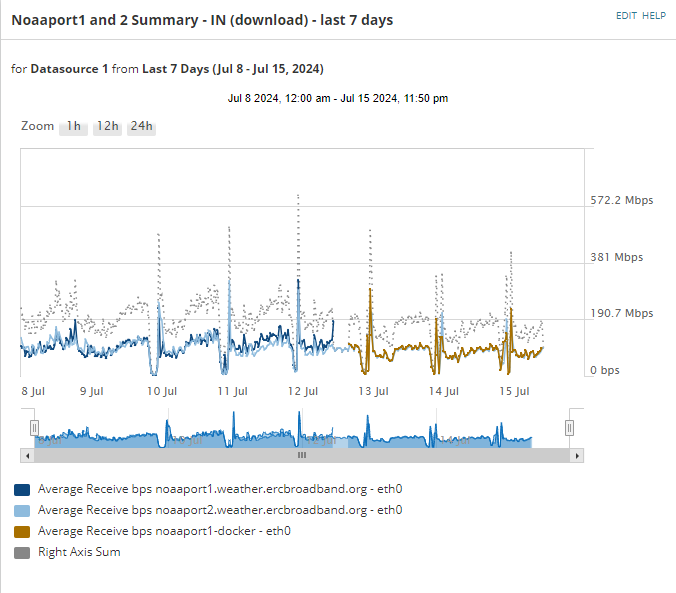Click the scrollbar left arrow

click(x=28, y=455)
